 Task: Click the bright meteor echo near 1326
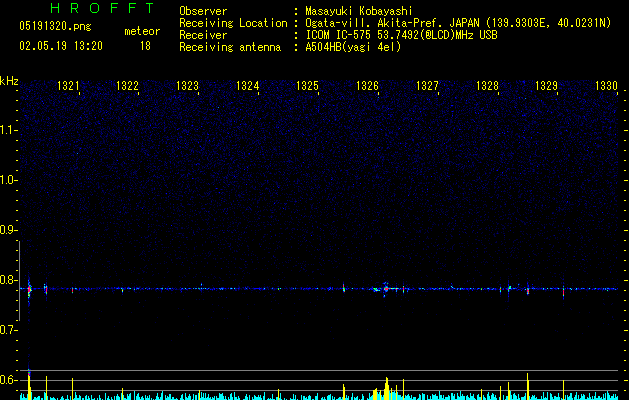pyautogui.click(x=386, y=288)
